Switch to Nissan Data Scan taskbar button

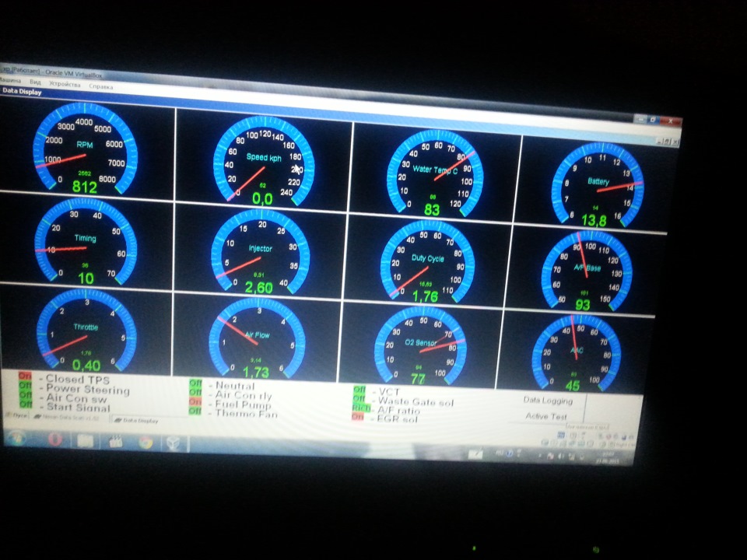click(x=68, y=418)
